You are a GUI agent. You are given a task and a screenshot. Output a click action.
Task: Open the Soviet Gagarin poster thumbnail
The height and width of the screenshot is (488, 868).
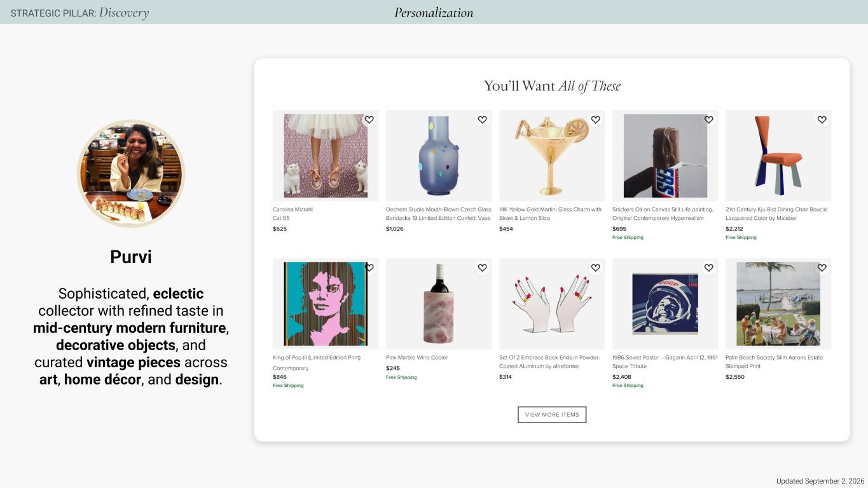pyautogui.click(x=665, y=304)
